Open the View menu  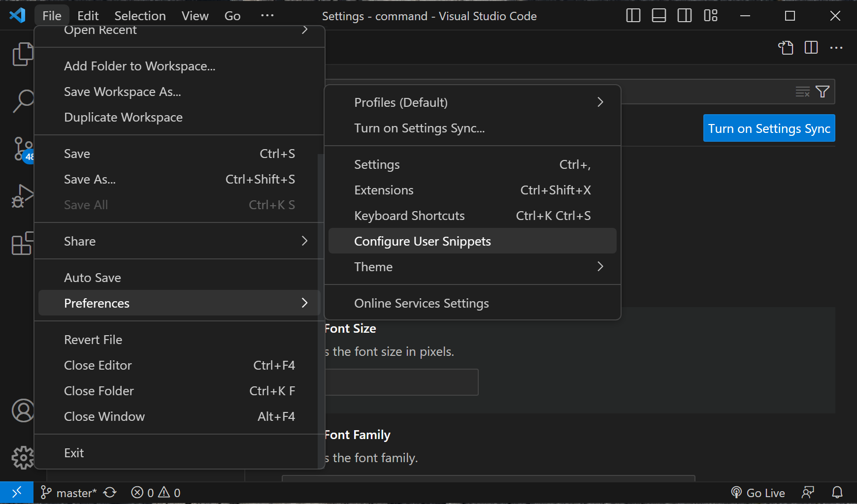(x=195, y=16)
